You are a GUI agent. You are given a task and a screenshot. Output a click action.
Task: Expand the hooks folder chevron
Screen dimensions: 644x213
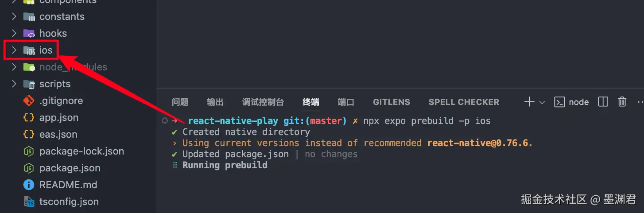14,33
